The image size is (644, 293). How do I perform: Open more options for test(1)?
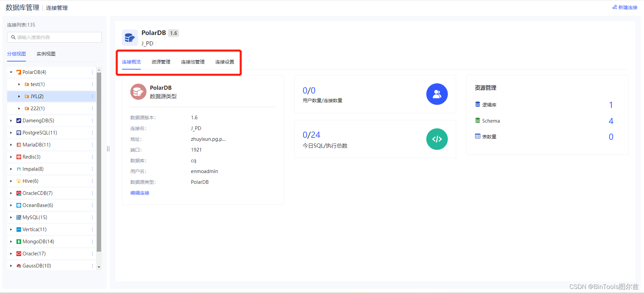[x=92, y=84]
